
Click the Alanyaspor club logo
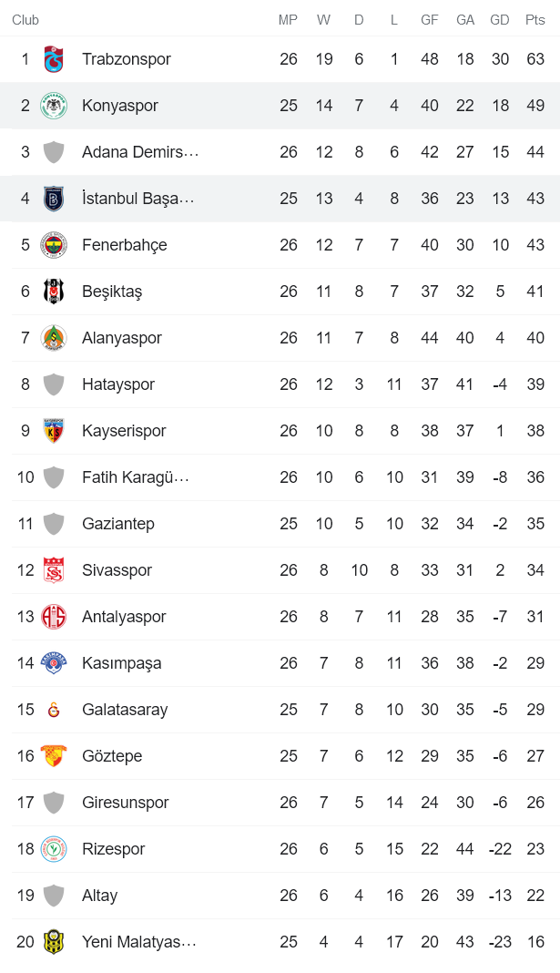(x=55, y=337)
